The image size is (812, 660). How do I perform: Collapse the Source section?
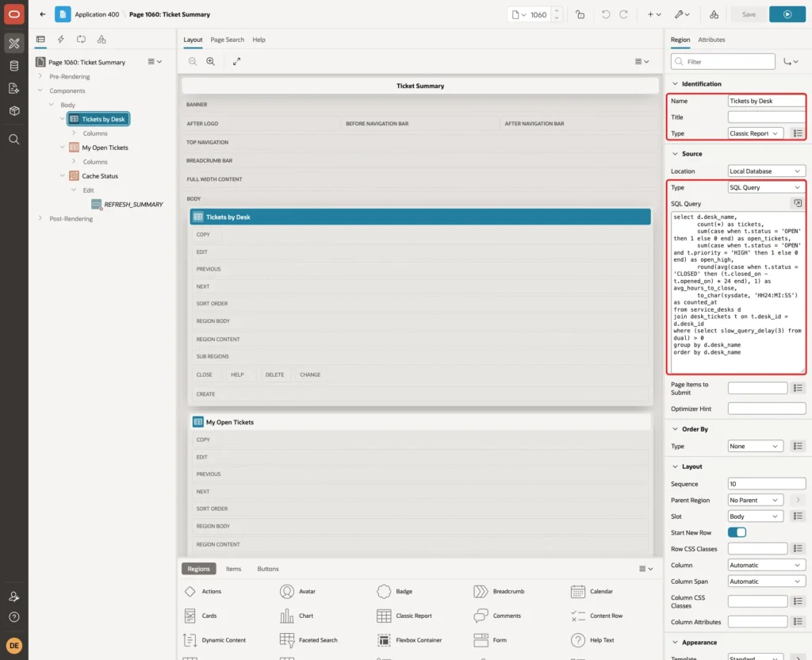[675, 154]
